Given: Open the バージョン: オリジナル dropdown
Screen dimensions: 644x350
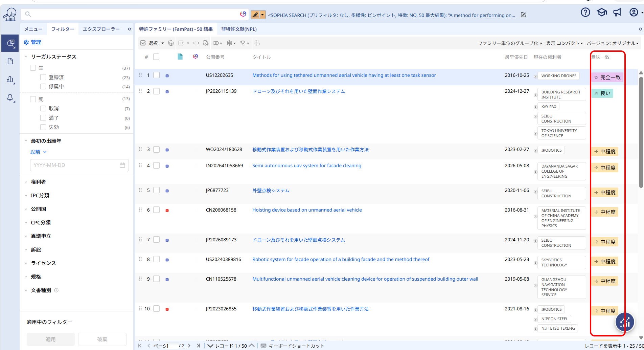Looking at the screenshot, I should 613,43.
